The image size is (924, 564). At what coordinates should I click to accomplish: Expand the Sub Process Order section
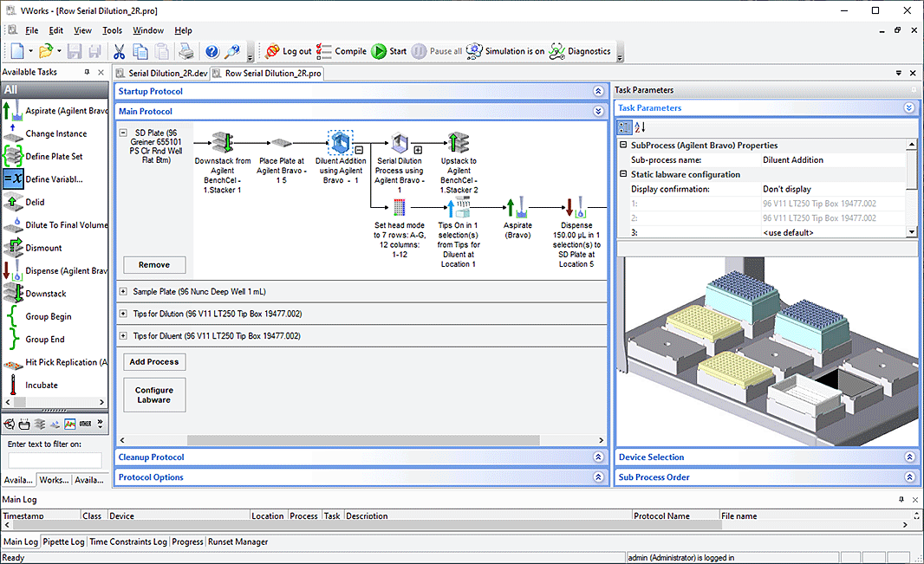point(909,477)
